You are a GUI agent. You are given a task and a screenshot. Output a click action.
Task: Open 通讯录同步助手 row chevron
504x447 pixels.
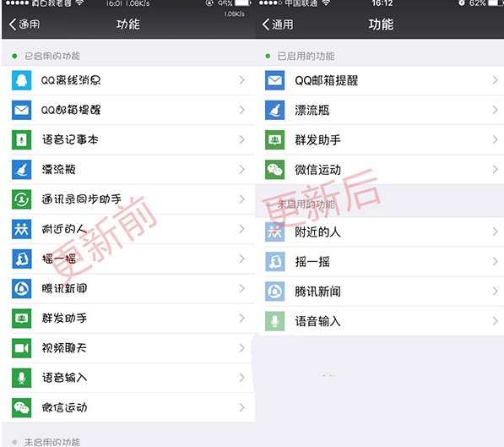[242, 199]
